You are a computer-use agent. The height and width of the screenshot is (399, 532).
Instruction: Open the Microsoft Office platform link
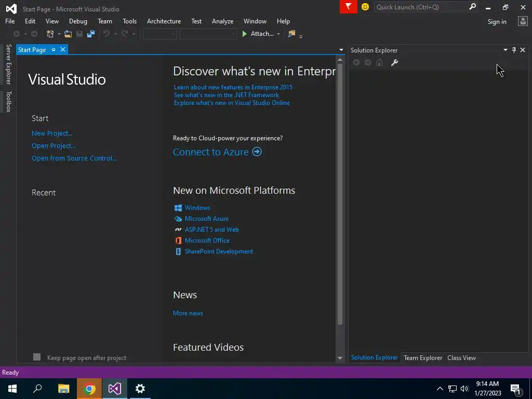[x=207, y=240]
